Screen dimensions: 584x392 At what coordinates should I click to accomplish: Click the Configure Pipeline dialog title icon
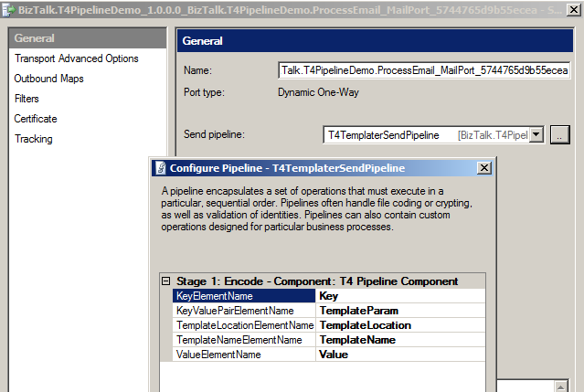161,168
